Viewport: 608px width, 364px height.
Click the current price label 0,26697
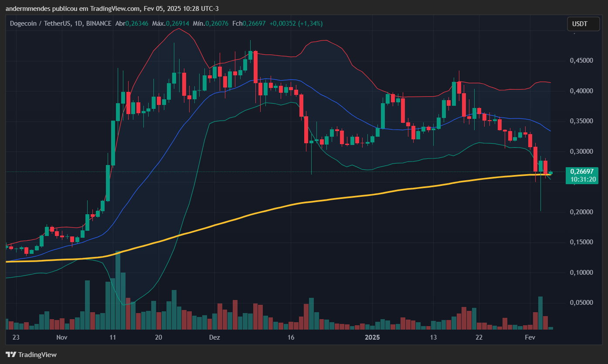pos(581,172)
